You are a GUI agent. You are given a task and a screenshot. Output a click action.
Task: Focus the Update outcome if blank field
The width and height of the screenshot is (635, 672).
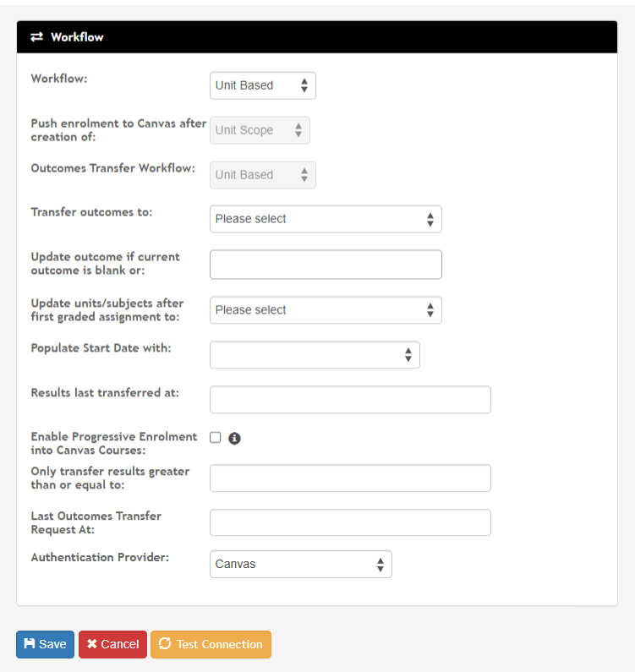[x=326, y=265]
